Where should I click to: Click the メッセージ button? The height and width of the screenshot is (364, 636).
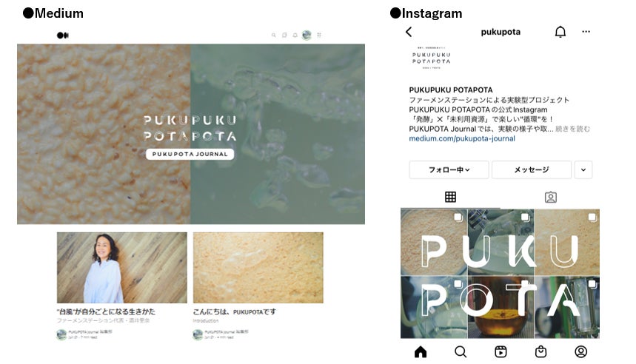click(x=532, y=170)
